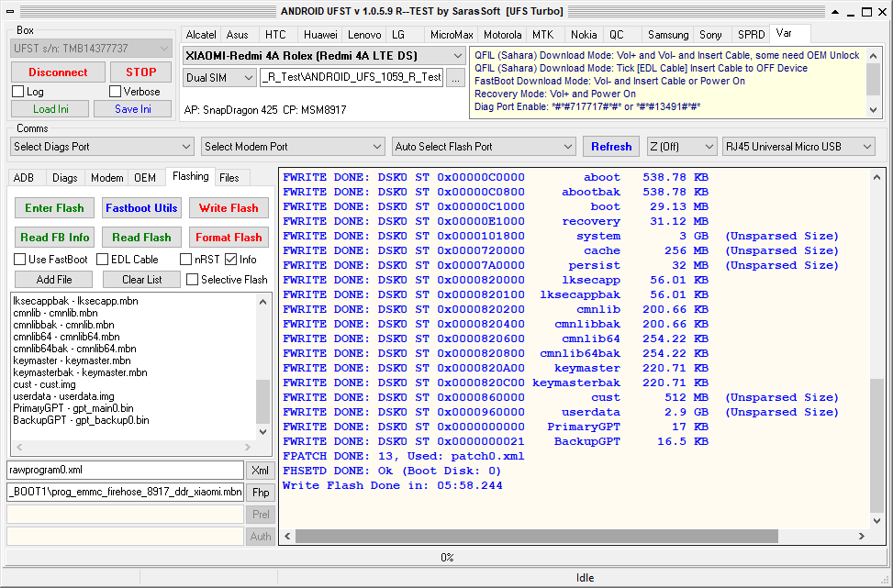
Task: Open the UFST serial number dropdown
Action: coord(91,49)
